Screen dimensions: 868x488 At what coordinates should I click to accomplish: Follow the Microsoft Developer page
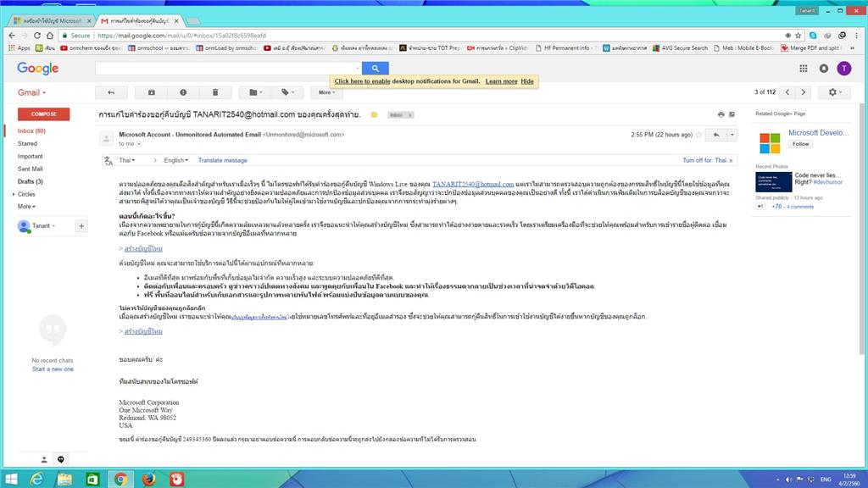click(800, 144)
